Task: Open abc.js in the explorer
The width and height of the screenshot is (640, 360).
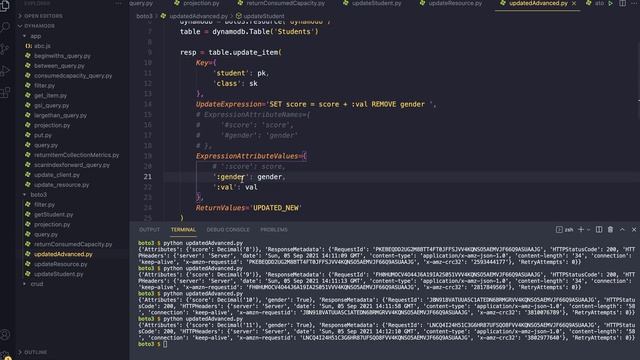Action: pos(42,46)
